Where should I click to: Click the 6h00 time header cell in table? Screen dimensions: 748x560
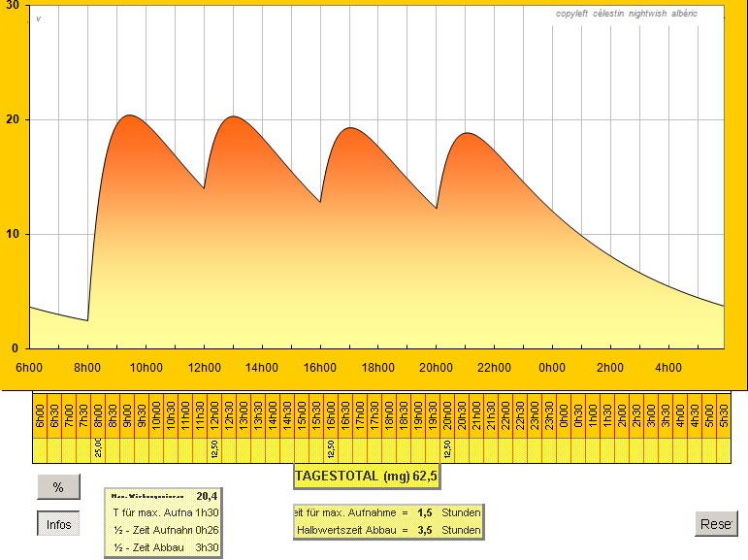pos(40,415)
